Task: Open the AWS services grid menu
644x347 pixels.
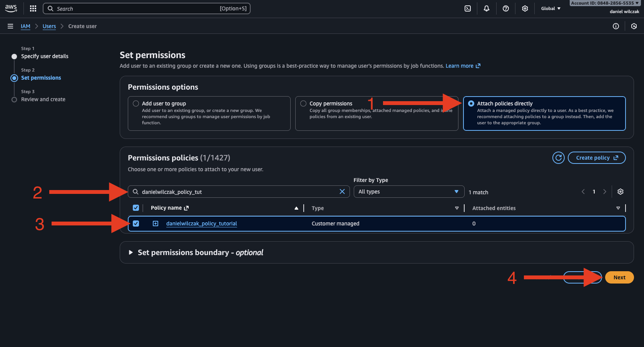Action: coord(33,8)
